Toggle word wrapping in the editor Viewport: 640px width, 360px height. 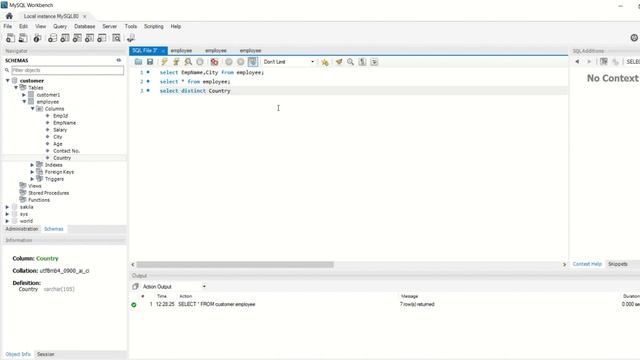coord(374,62)
